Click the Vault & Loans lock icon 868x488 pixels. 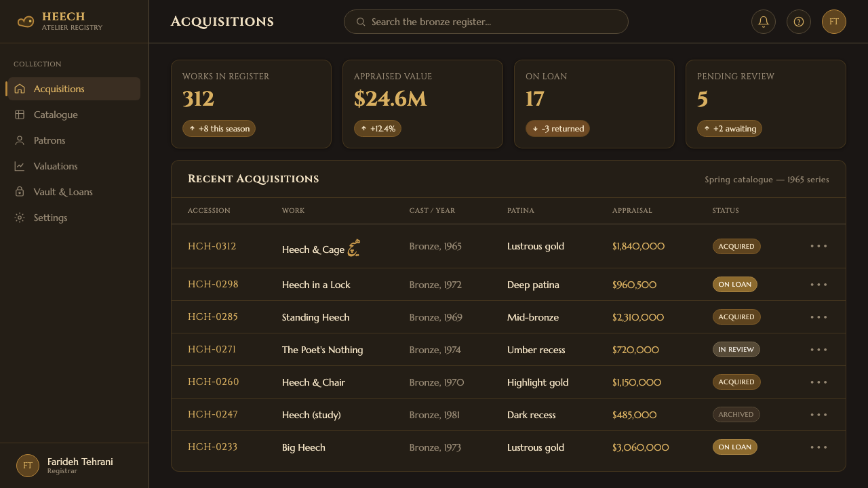20,192
